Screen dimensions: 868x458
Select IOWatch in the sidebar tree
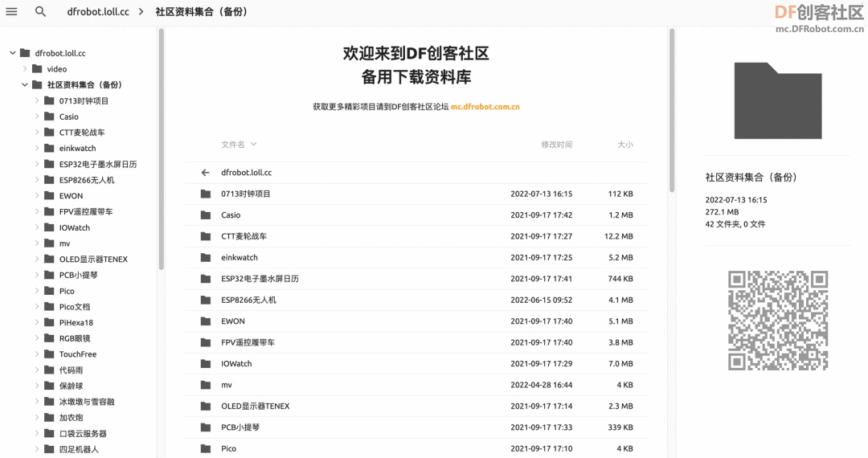pyautogui.click(x=74, y=227)
